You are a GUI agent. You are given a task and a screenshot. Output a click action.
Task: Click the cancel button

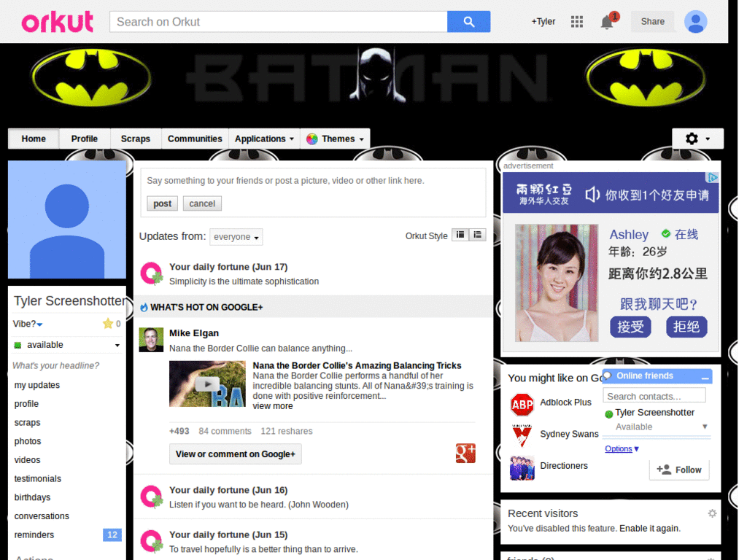(x=202, y=204)
